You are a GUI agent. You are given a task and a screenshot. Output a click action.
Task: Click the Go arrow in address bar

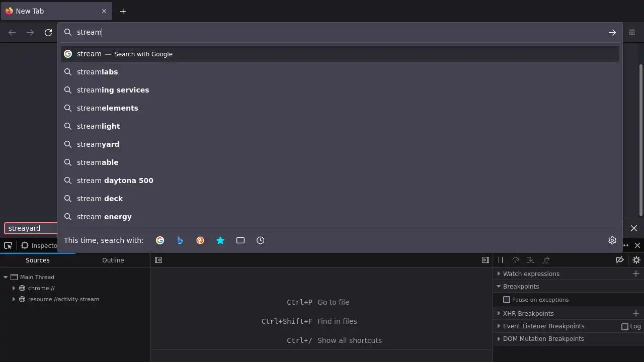point(612,32)
